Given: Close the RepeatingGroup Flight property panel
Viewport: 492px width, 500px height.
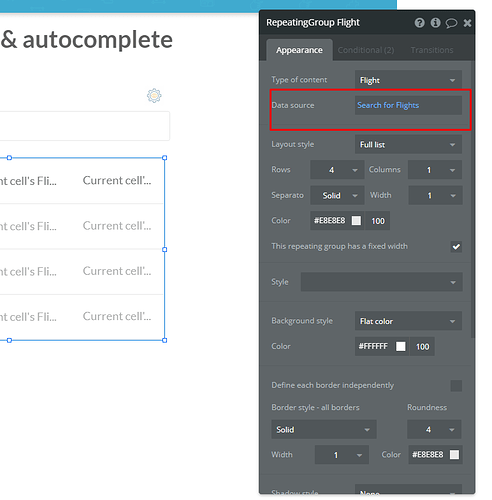Looking at the screenshot, I should pyautogui.click(x=467, y=23).
